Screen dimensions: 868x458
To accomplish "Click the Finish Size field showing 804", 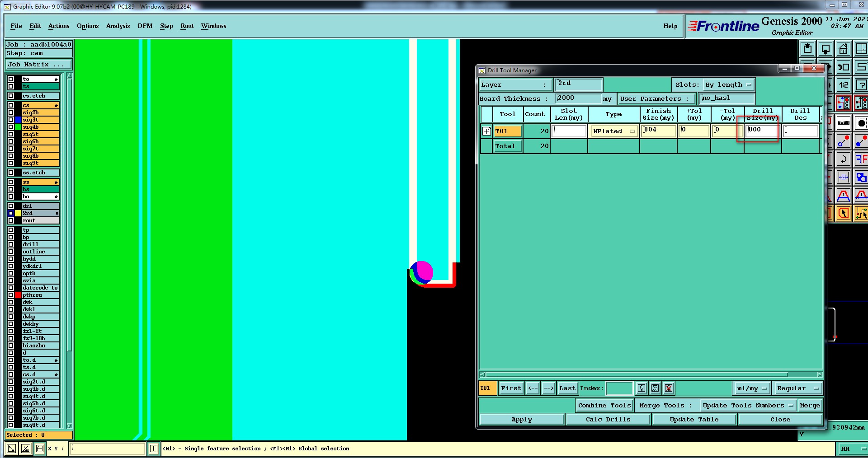I will pyautogui.click(x=659, y=131).
